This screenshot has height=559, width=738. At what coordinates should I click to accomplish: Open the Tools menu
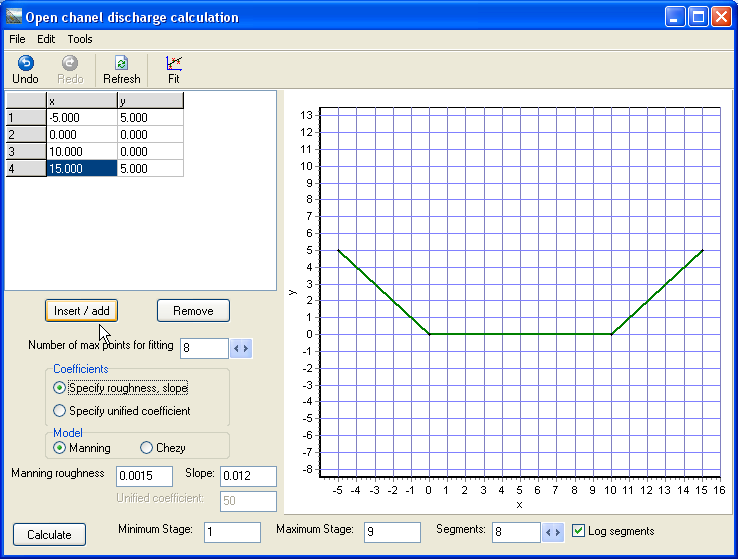(80, 39)
